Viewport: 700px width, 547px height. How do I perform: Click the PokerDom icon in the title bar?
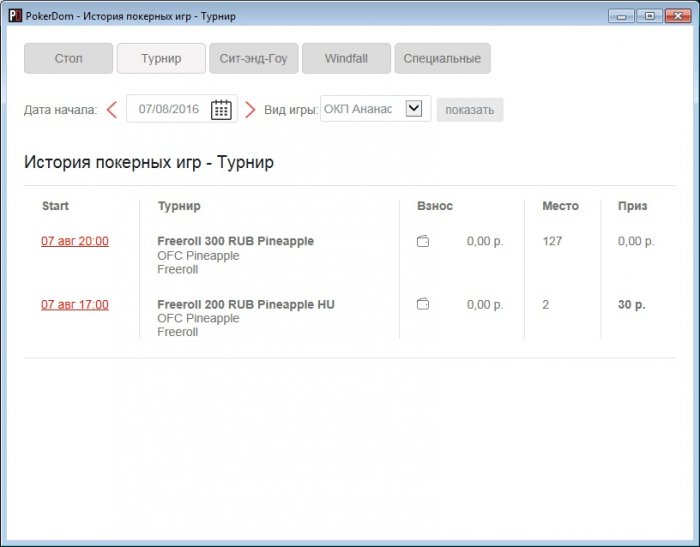tap(14, 16)
